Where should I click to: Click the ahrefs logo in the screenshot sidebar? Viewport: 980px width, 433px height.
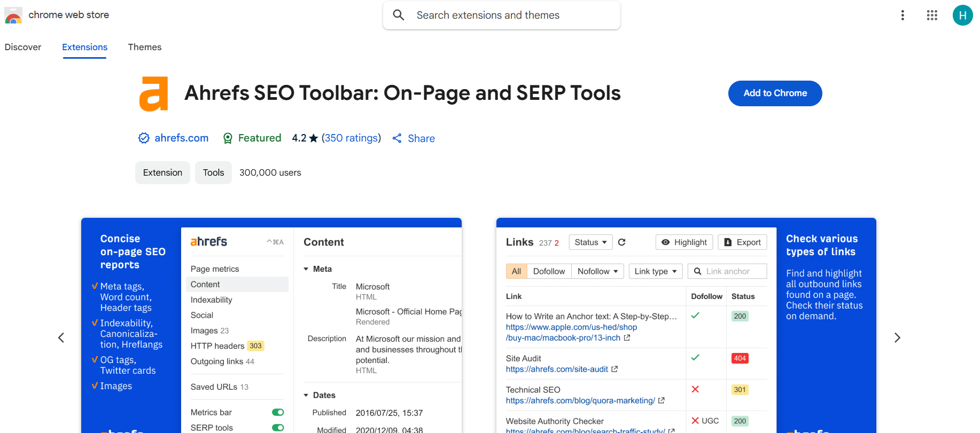point(209,241)
